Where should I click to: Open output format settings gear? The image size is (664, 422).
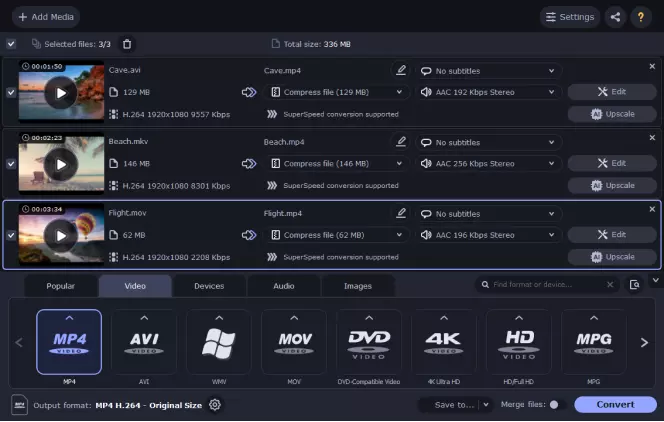pyautogui.click(x=215, y=405)
